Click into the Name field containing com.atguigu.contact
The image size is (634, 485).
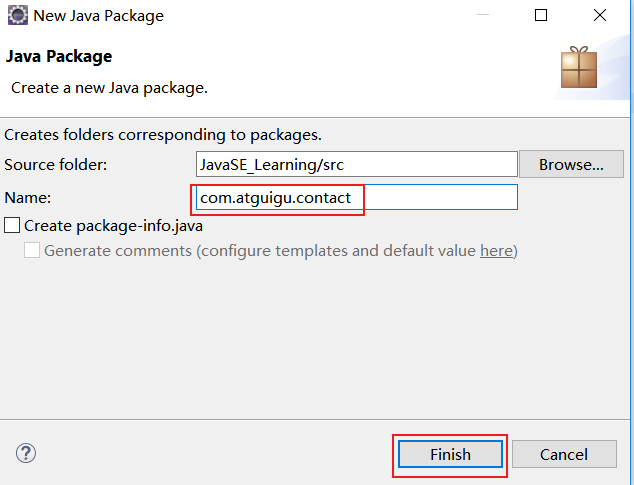[357, 197]
